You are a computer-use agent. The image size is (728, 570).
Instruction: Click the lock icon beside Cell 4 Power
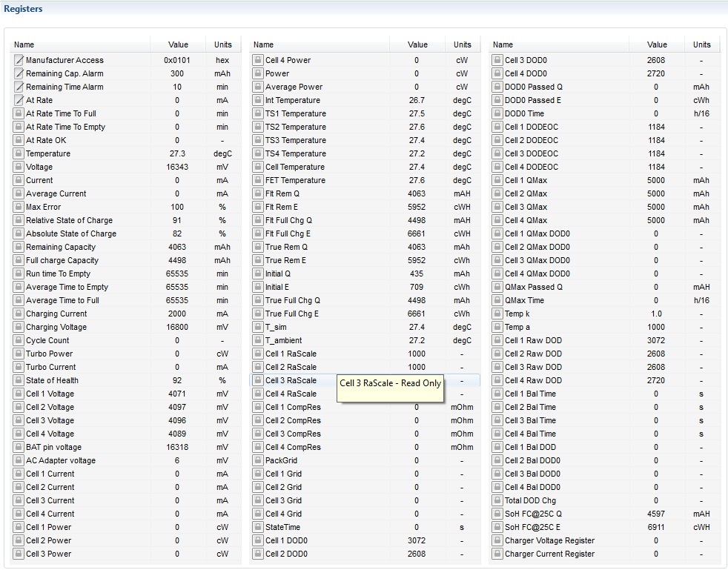point(258,60)
